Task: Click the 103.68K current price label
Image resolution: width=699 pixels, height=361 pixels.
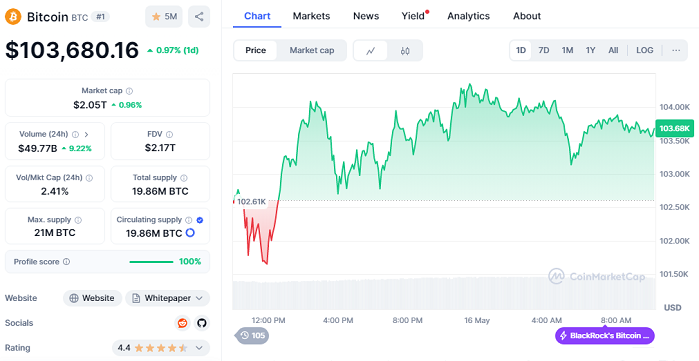Action: [x=674, y=128]
